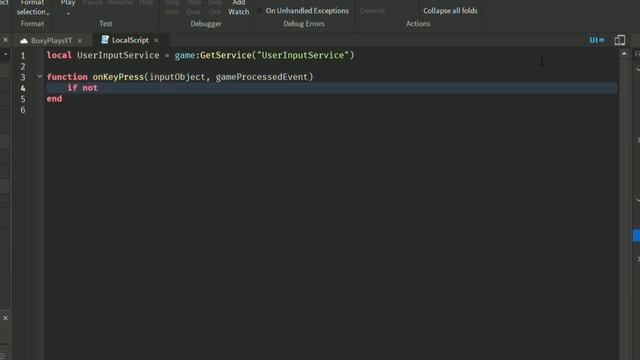
Task: Click the dimmed Resume button
Action: (x=120, y=3)
